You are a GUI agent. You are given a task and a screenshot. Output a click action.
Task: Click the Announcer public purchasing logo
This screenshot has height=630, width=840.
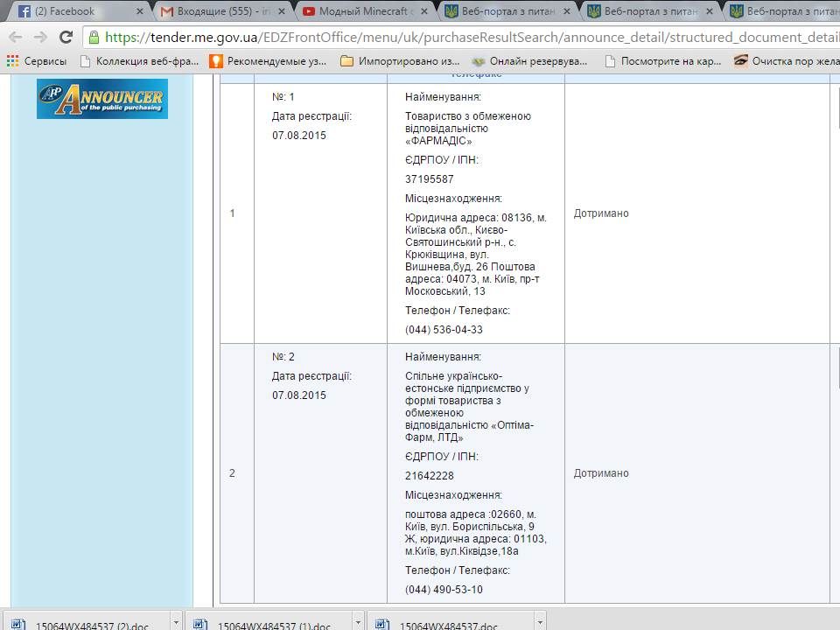[101, 100]
